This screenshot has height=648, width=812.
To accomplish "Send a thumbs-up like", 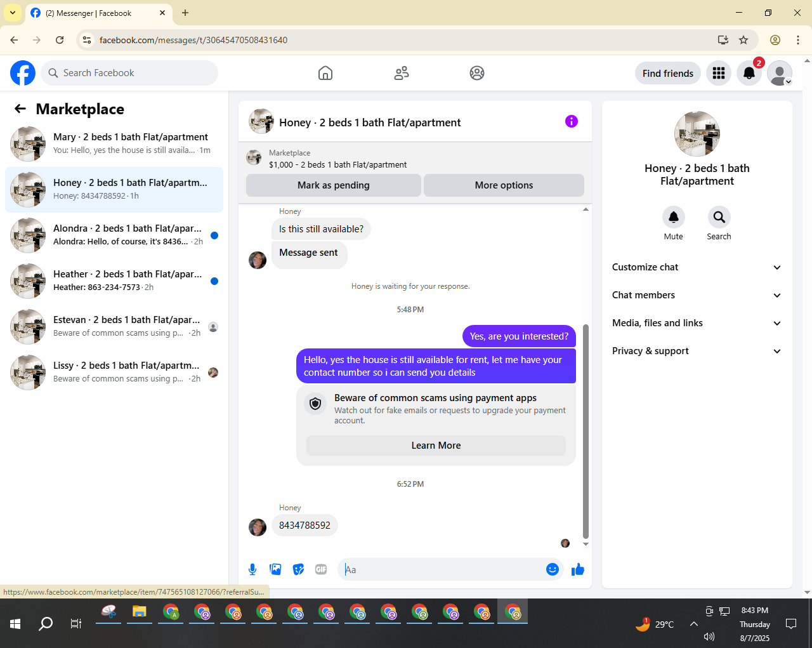I will coord(578,569).
